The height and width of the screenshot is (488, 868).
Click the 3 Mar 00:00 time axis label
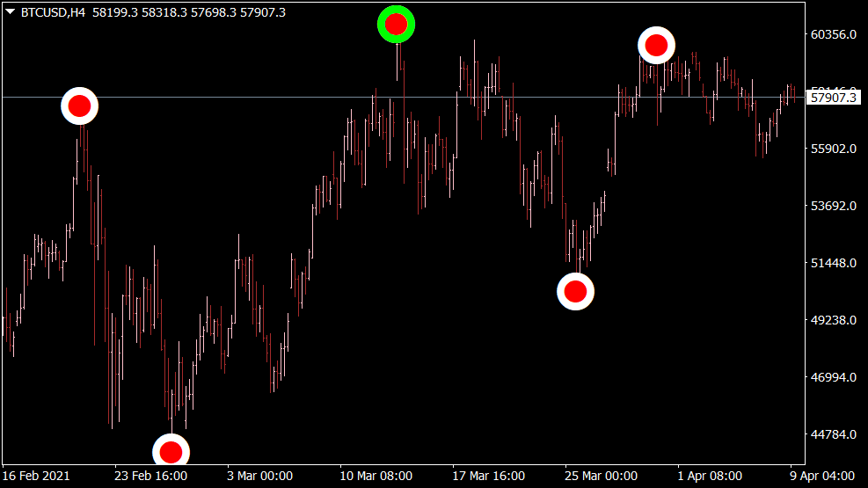[259, 475]
